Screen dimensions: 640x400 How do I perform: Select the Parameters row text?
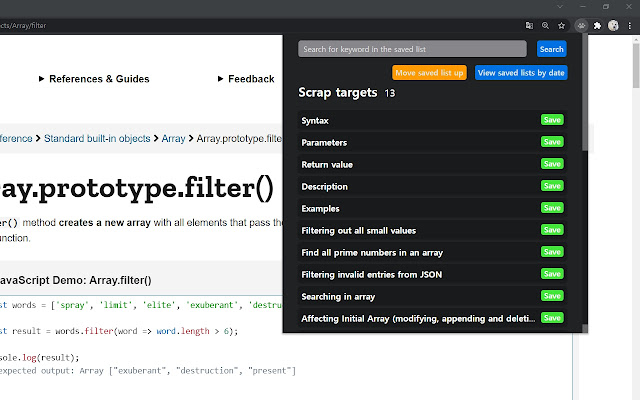[x=324, y=143]
